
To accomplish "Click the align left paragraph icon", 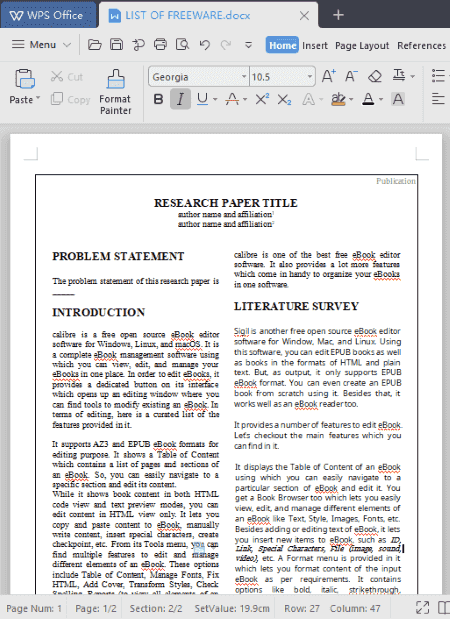I will pos(438,98).
